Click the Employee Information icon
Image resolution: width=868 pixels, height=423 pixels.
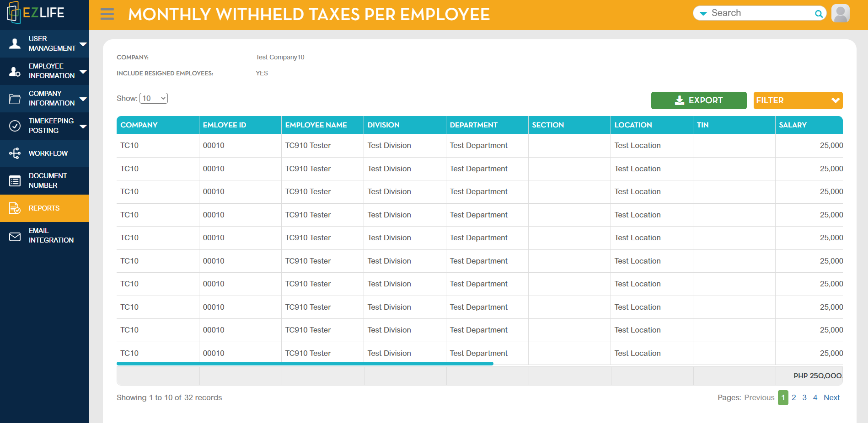[x=15, y=71]
